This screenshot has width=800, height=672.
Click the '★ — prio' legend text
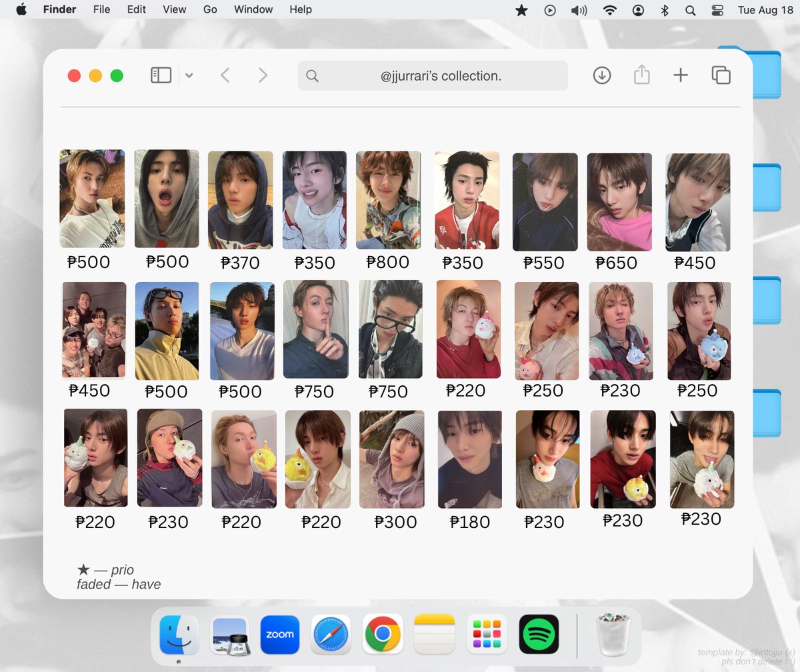[105, 570]
